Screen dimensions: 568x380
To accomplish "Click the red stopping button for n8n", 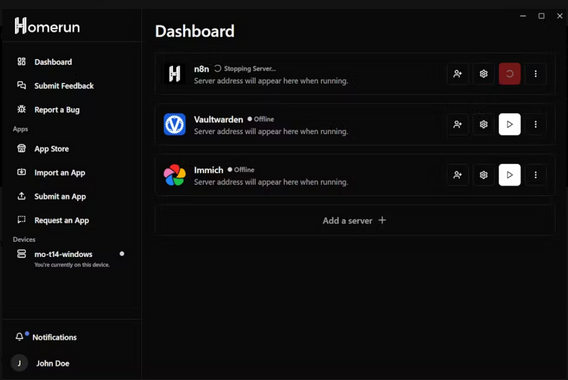I will coord(509,74).
